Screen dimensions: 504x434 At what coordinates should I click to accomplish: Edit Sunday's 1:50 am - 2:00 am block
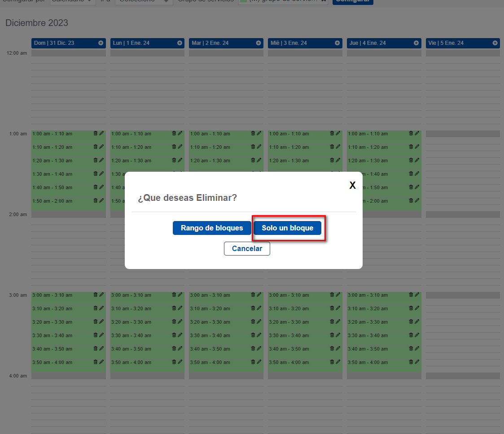pos(101,200)
